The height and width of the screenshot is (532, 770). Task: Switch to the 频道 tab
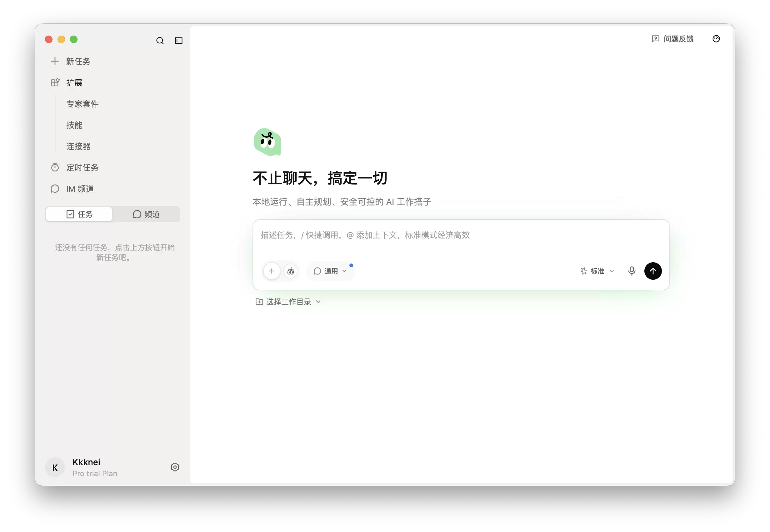[x=146, y=214]
